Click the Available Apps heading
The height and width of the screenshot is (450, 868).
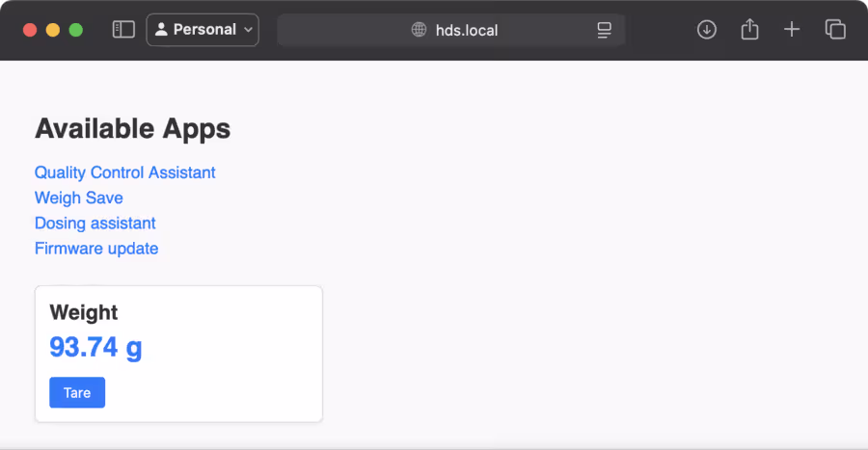coord(132,128)
